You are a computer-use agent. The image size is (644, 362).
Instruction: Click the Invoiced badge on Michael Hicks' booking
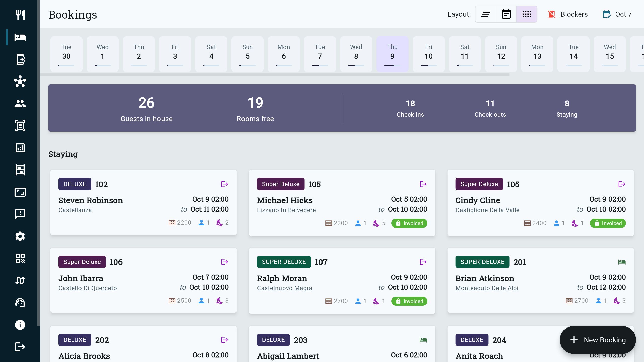(409, 223)
